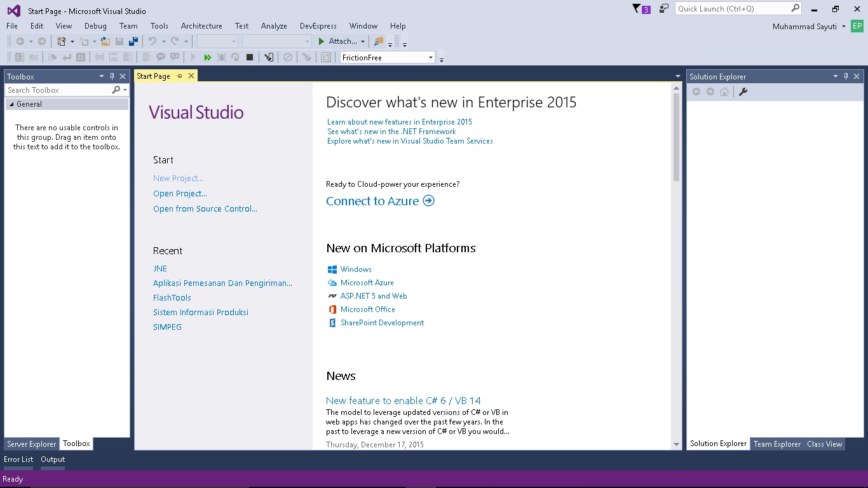Switch to the Team Explorer tab

point(777,444)
